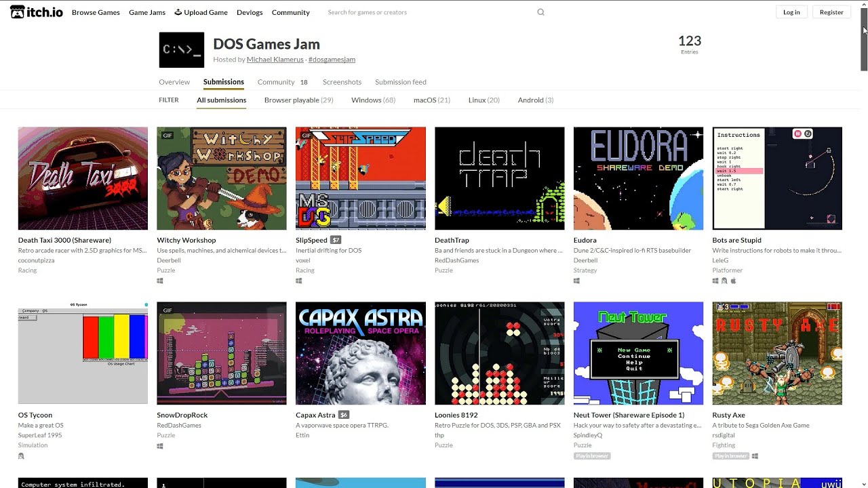This screenshot has width=868, height=488.
Task: Filter submissions by Linux
Action: (484, 100)
